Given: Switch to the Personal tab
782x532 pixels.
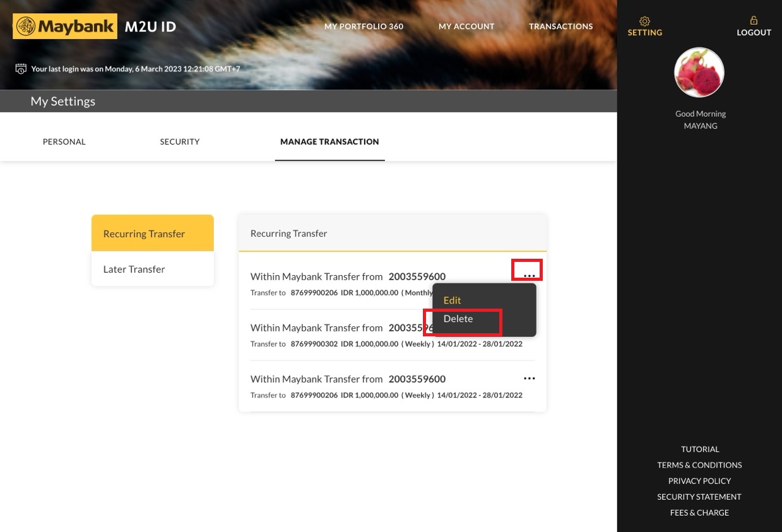Looking at the screenshot, I should [64, 142].
